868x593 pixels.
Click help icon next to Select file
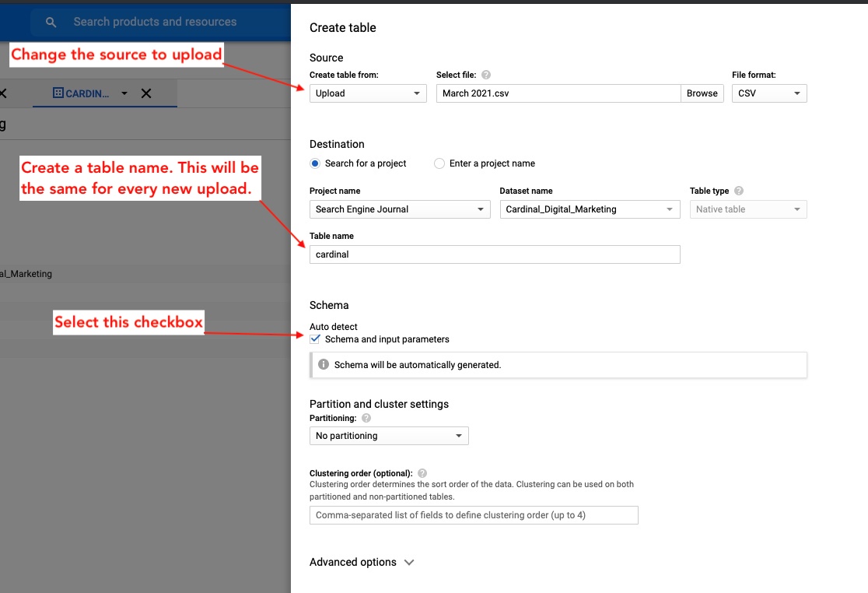486,75
